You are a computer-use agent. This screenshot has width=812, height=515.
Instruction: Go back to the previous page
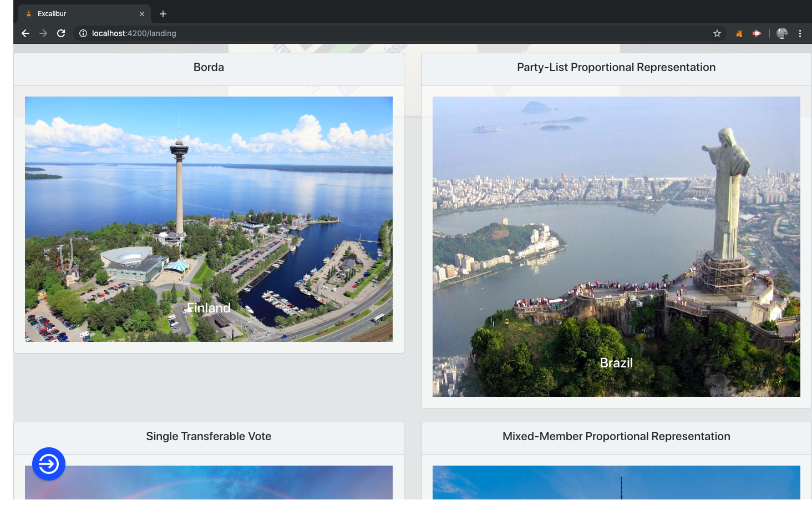coord(26,33)
